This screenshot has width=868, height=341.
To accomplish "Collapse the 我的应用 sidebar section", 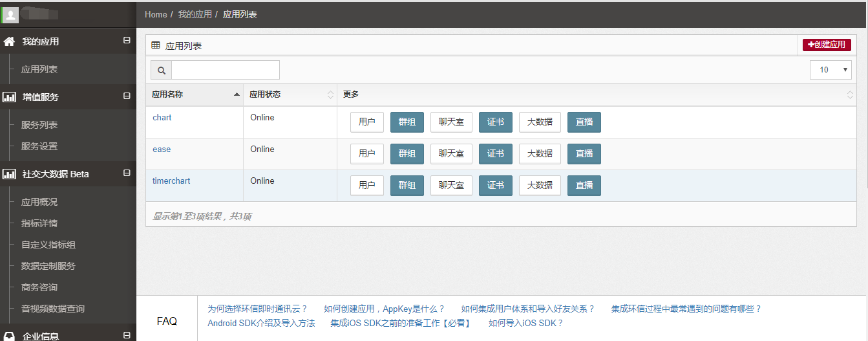I will [x=127, y=41].
